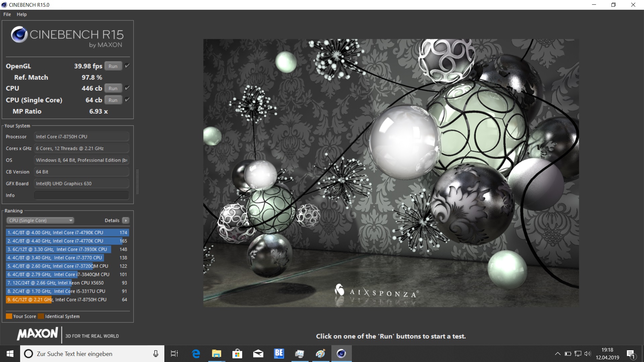Click the Info text field
This screenshot has height=362, width=644.
pos(82,195)
